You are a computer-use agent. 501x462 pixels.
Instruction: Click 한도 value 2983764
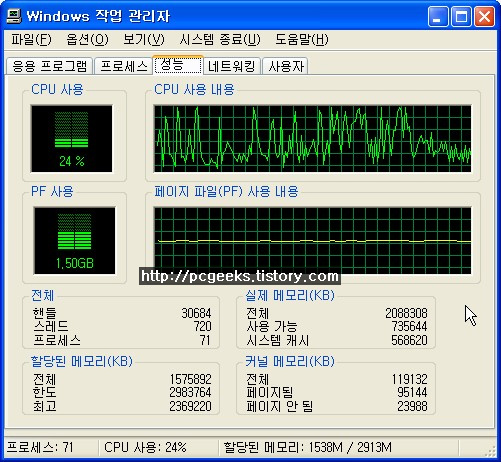[x=191, y=392]
